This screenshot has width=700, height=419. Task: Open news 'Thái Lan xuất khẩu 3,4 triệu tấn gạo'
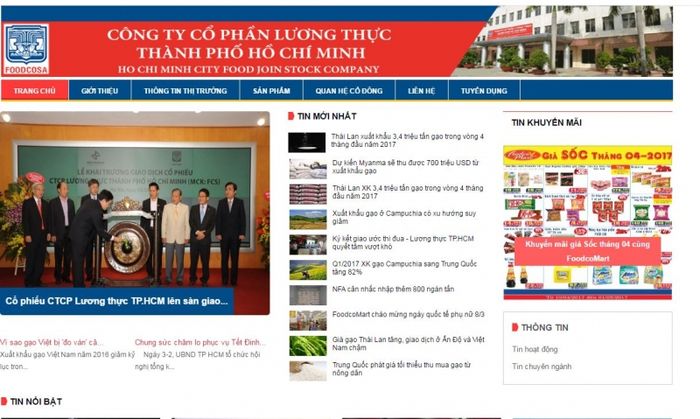point(407,141)
